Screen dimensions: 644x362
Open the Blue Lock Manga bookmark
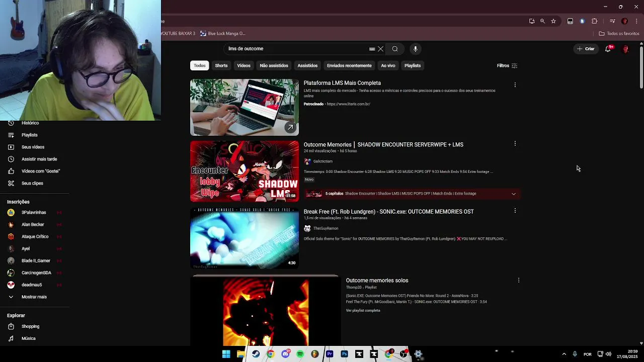(x=222, y=33)
